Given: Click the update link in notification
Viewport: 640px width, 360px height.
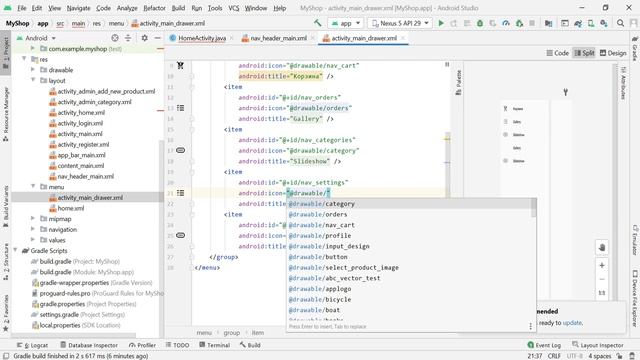Looking at the screenshot, I should 572,322.
